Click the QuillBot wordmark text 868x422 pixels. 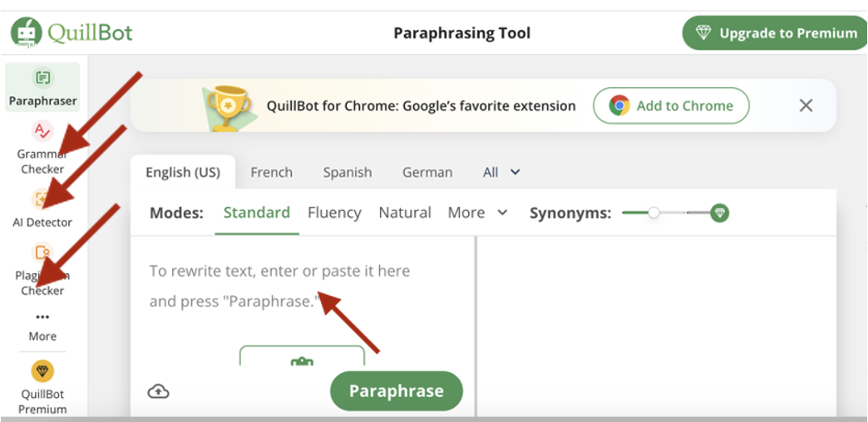90,33
